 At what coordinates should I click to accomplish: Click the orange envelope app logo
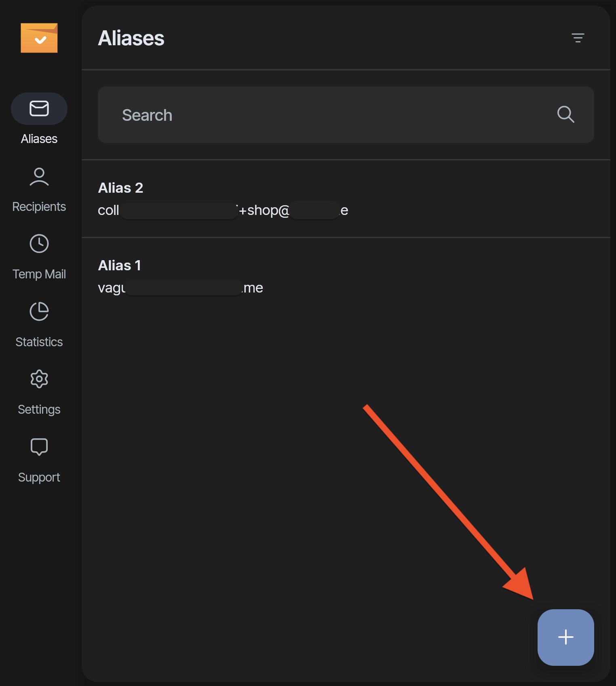click(x=39, y=38)
